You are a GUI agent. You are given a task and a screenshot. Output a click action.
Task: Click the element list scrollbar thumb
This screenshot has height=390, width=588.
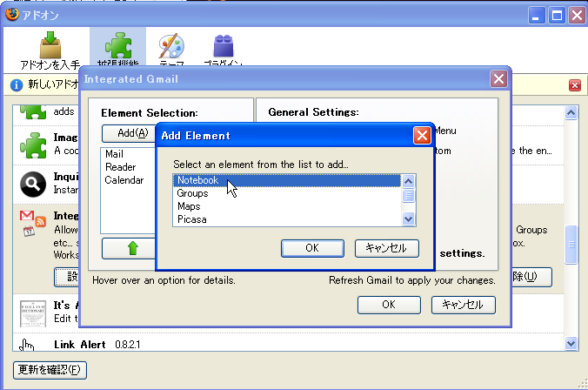tap(408, 196)
